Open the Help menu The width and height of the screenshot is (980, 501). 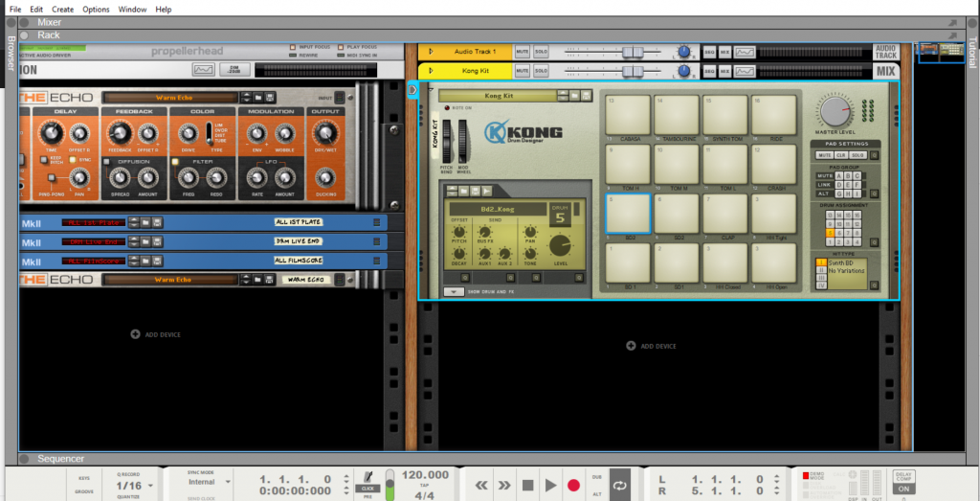164,10
